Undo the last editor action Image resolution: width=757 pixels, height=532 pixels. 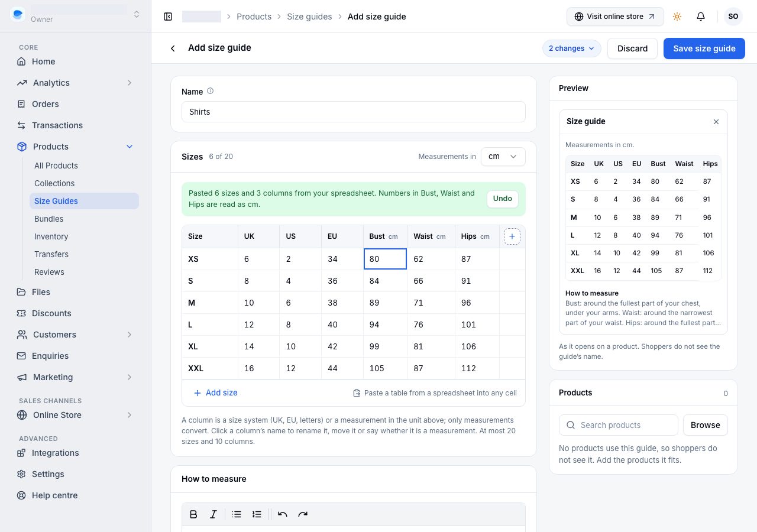tap(283, 514)
